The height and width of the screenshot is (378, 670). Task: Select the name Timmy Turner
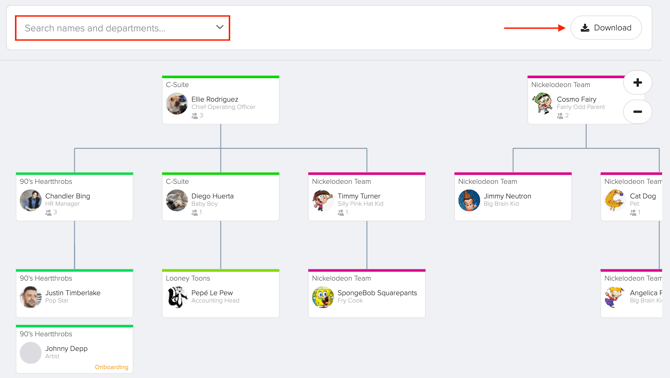(359, 196)
